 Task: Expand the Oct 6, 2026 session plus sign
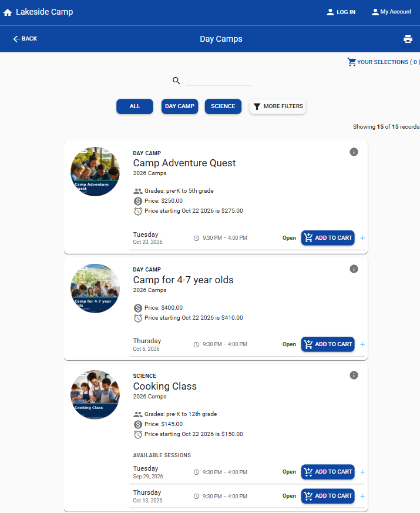362,344
